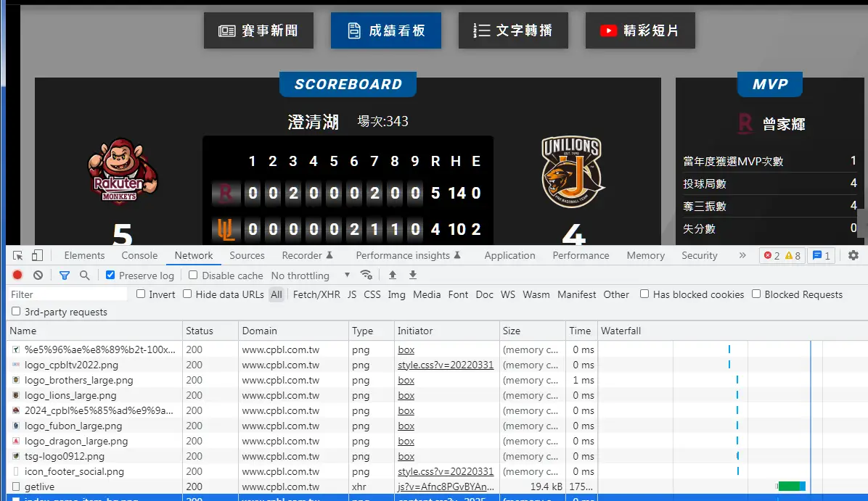This screenshot has width=868, height=501.
Task: Toggle the network filter funnel icon
Action: point(65,276)
